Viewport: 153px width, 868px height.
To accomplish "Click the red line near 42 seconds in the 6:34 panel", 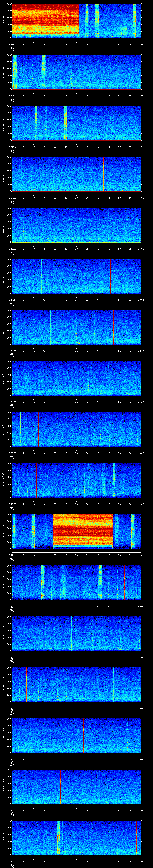I will tap(103, 174).
